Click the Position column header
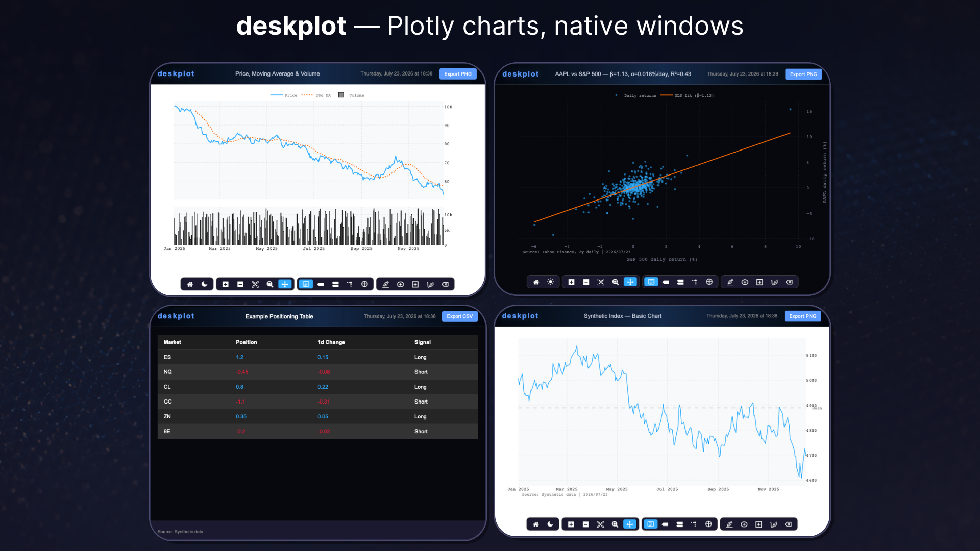The image size is (980, 551). click(x=247, y=342)
